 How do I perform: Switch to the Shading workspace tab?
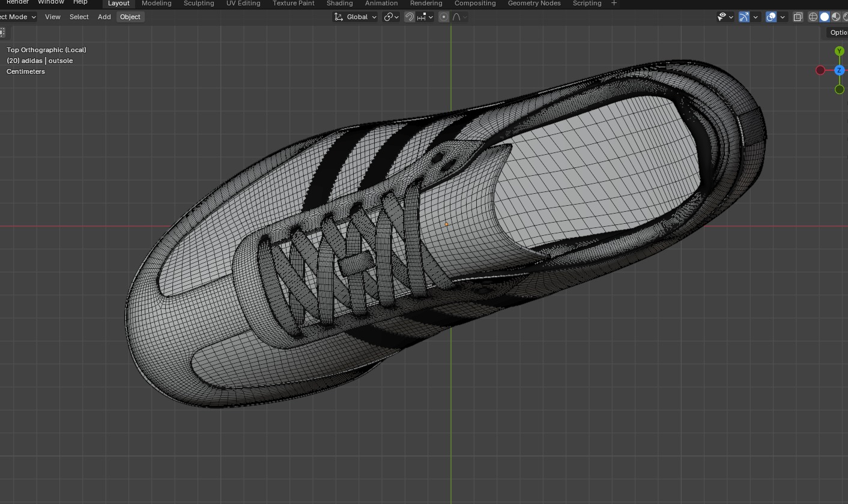pos(339,4)
